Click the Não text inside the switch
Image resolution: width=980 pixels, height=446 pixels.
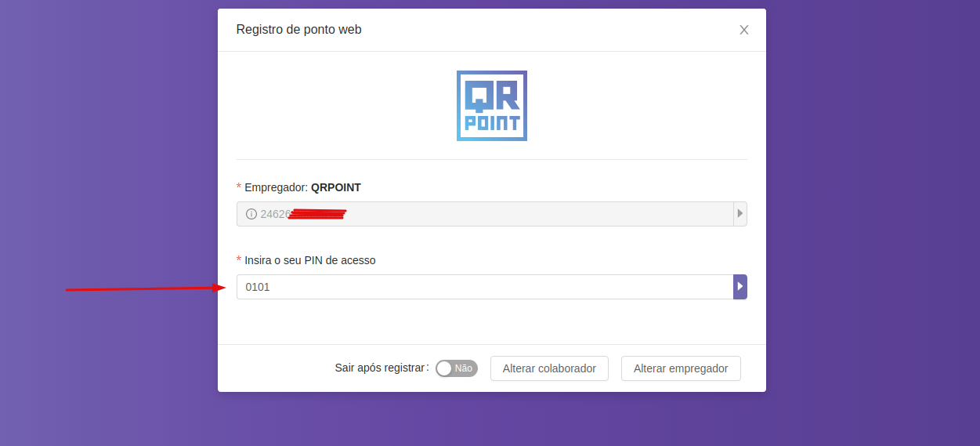tap(464, 368)
